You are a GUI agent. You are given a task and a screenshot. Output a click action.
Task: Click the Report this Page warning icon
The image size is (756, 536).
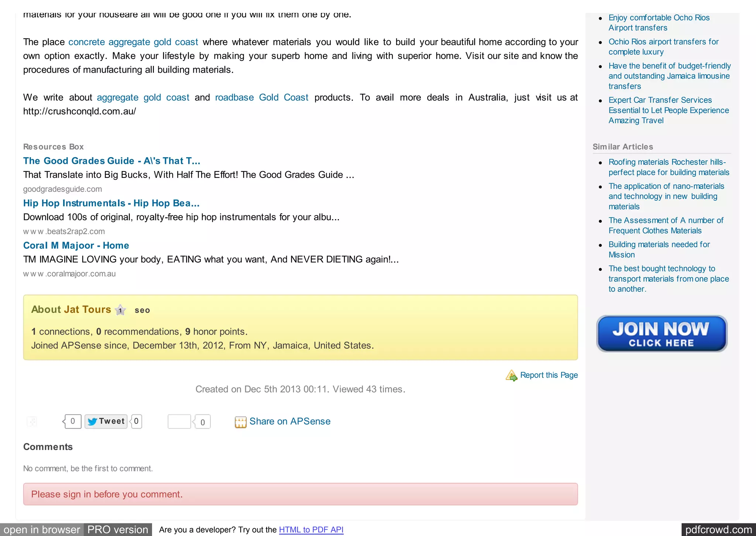[511, 376]
